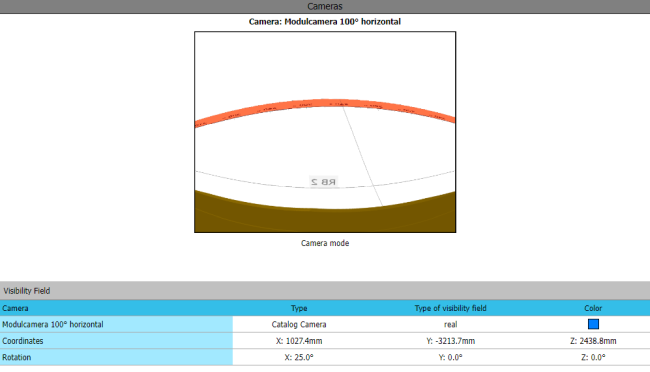Click the Type of visibility field header
Image resolution: width=650 pixels, height=372 pixels.
(x=450, y=308)
